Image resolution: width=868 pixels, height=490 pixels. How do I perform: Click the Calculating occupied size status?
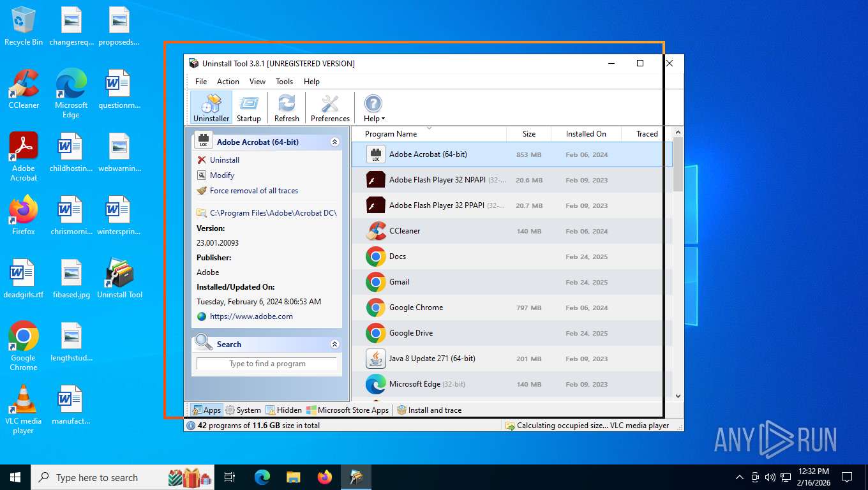(592, 426)
